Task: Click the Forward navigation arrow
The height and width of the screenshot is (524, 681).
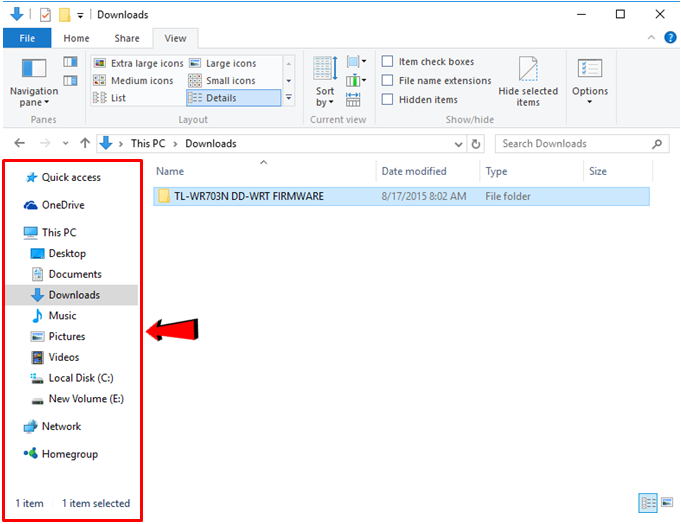Action: (x=45, y=143)
